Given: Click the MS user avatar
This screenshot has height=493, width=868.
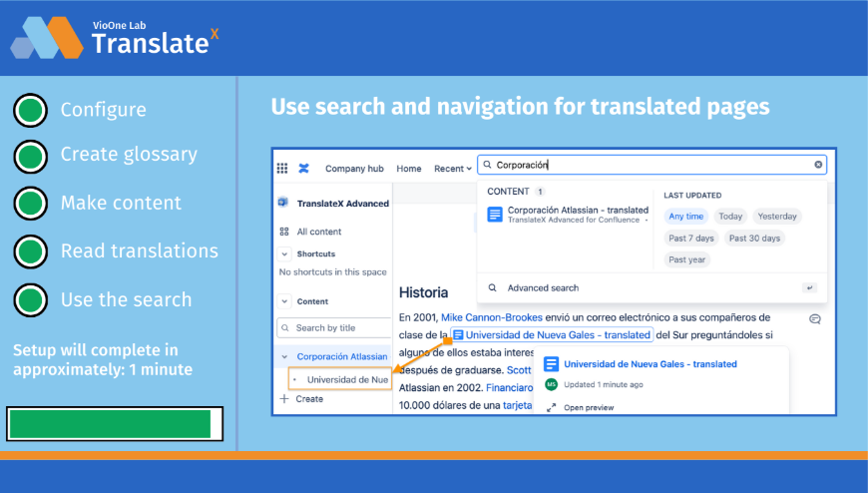Looking at the screenshot, I should click(552, 384).
